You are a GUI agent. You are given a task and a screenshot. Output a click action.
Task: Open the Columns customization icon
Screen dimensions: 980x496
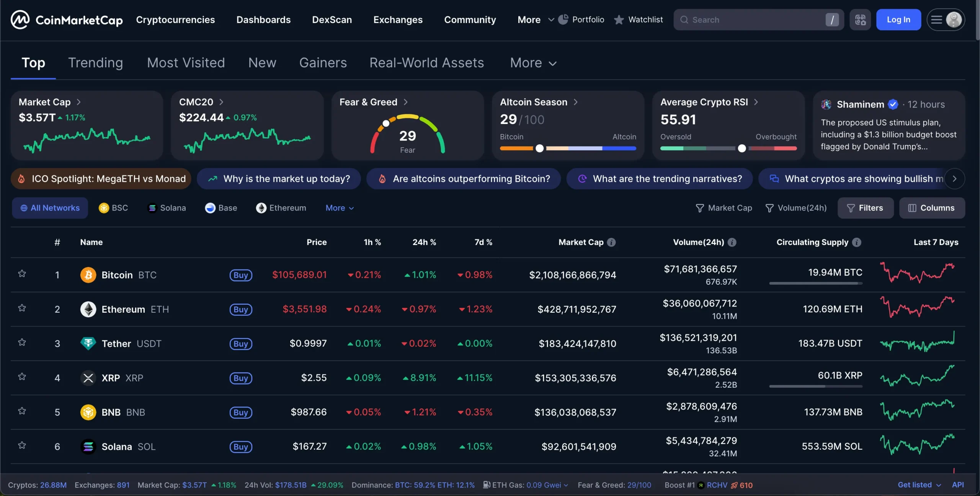click(912, 208)
